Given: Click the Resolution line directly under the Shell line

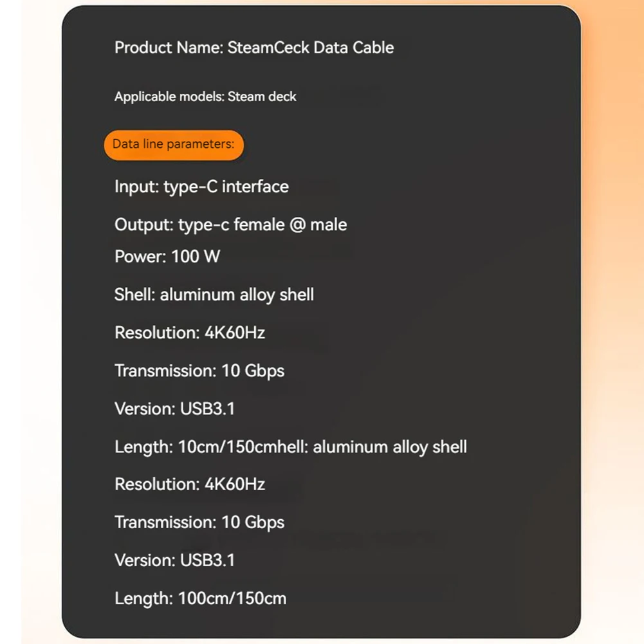Looking at the screenshot, I should coord(189,333).
